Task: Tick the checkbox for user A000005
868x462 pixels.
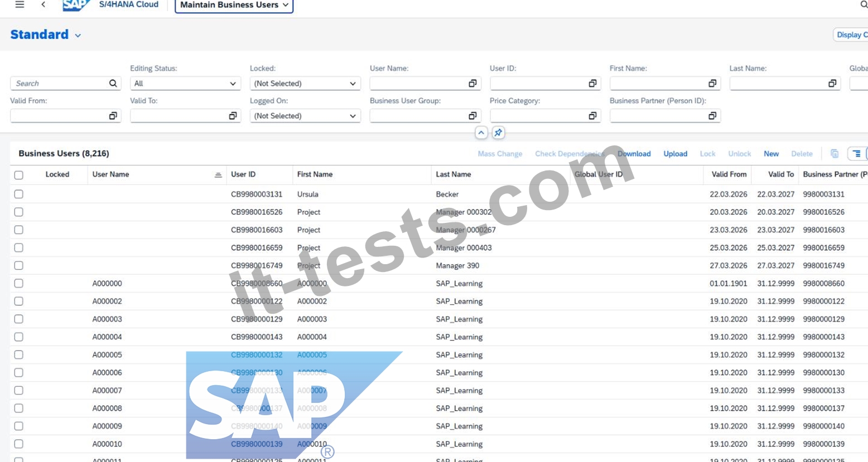Action: point(19,354)
